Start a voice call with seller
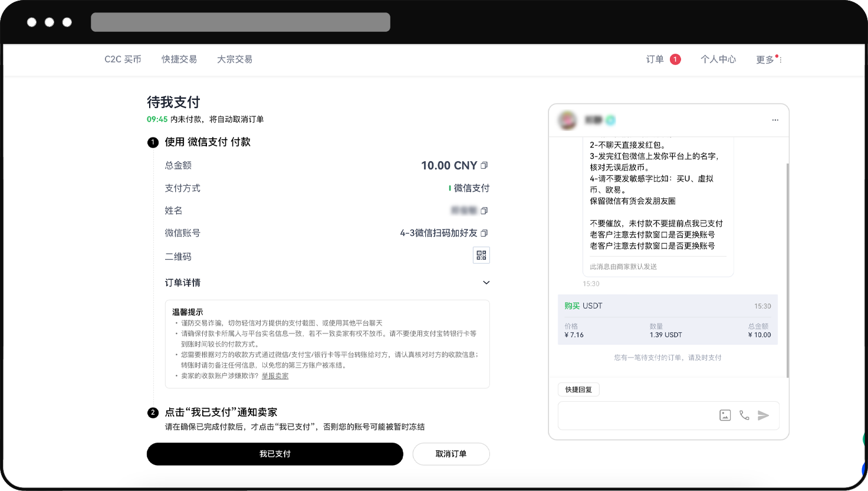Viewport: 868px width, 491px height. pos(744,415)
